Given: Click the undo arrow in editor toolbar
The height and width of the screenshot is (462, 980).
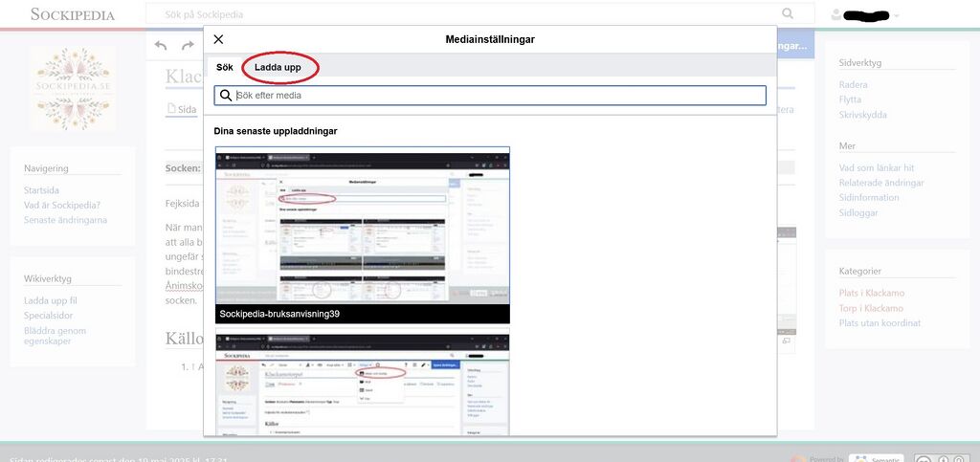Looking at the screenshot, I should pyautogui.click(x=161, y=46).
